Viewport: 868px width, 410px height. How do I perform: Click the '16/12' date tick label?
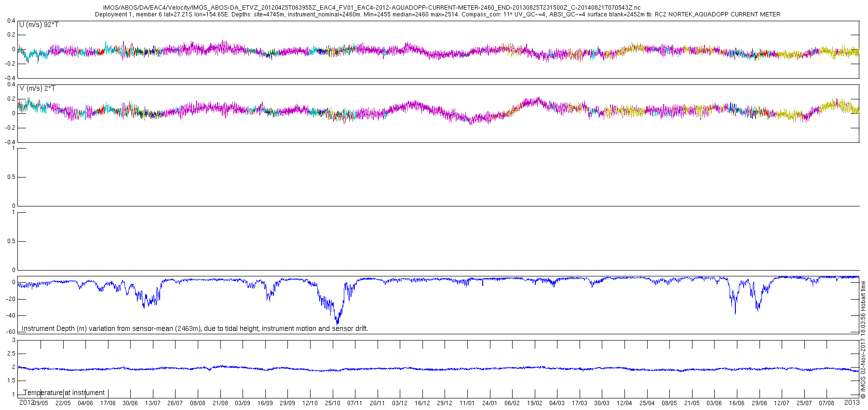(422, 403)
